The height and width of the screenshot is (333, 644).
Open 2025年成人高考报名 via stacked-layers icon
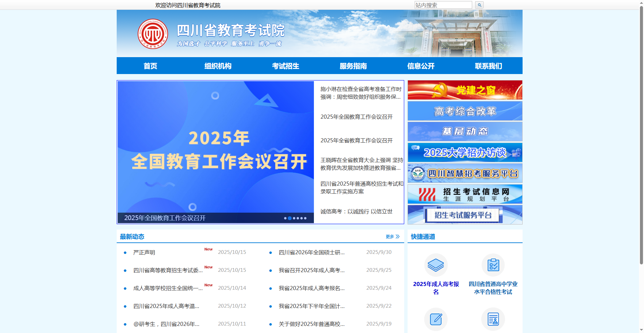(436, 265)
